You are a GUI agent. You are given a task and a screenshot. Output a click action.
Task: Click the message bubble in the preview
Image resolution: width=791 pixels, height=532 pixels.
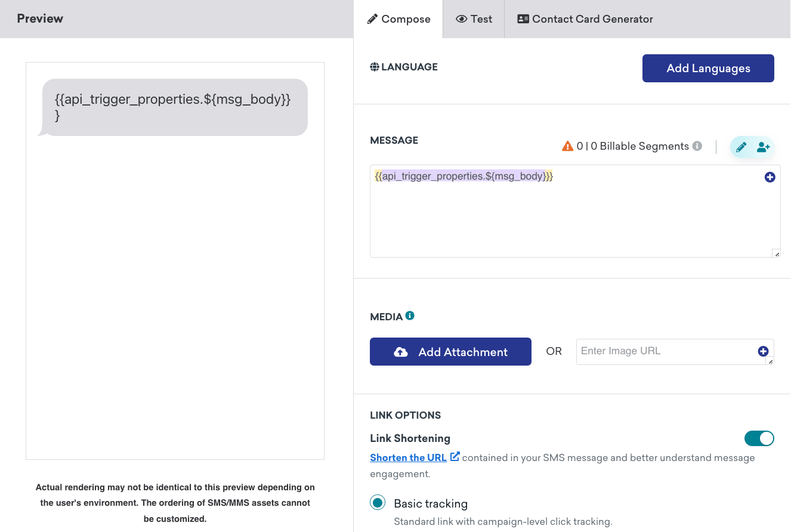(x=174, y=107)
